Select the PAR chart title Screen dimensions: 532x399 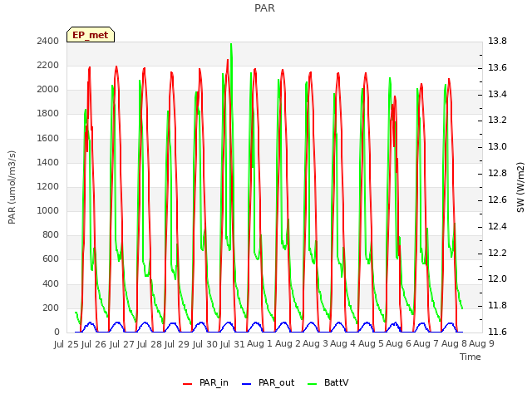pos(264,8)
